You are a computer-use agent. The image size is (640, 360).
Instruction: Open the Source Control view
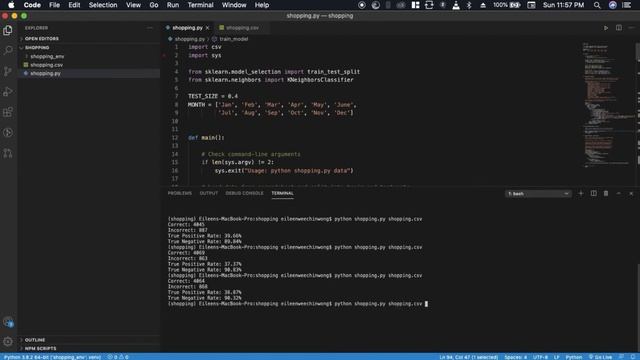pos(8,71)
